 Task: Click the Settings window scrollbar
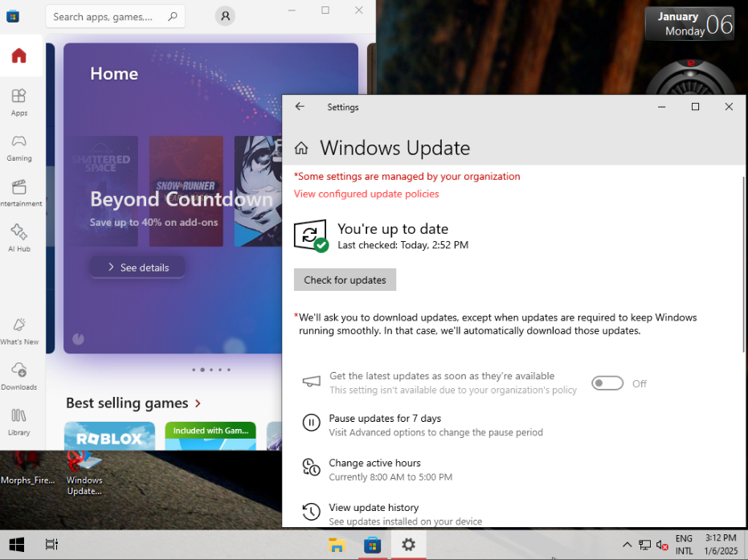744,265
